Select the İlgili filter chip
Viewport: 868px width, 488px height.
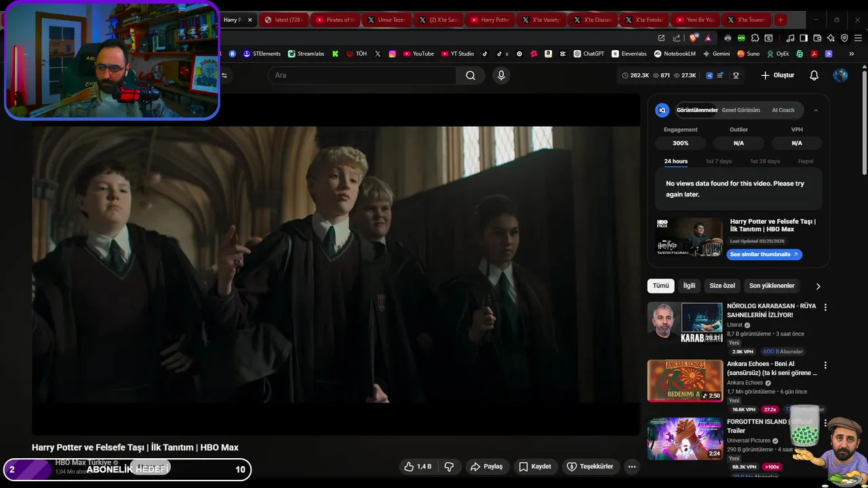point(689,286)
